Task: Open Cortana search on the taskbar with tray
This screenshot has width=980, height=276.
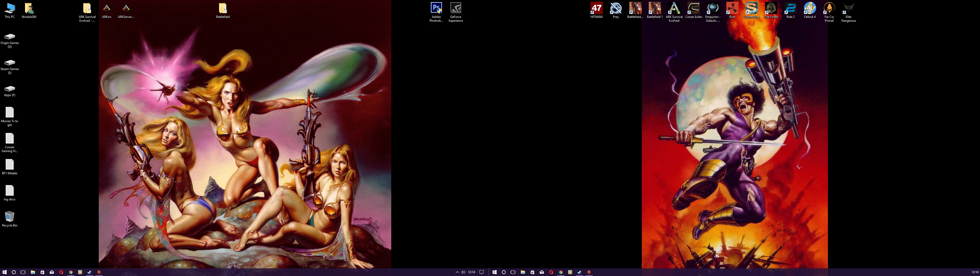Action: coord(14,272)
